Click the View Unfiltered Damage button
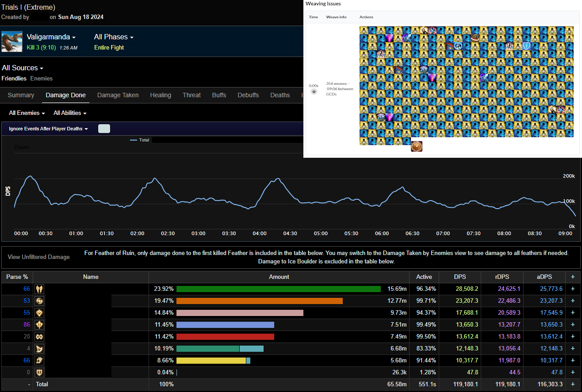 (x=39, y=257)
